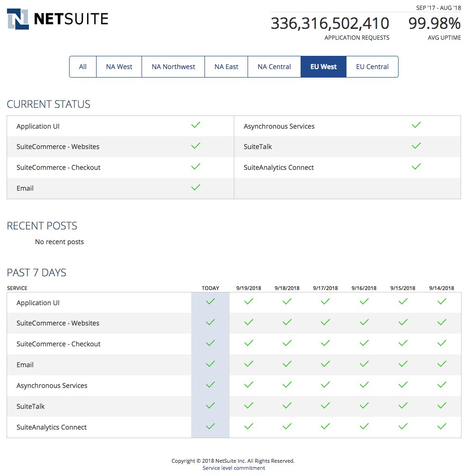Click SuiteCommerce - Websites checkmark under TODAY
The height and width of the screenshot is (476, 471).
211,322
